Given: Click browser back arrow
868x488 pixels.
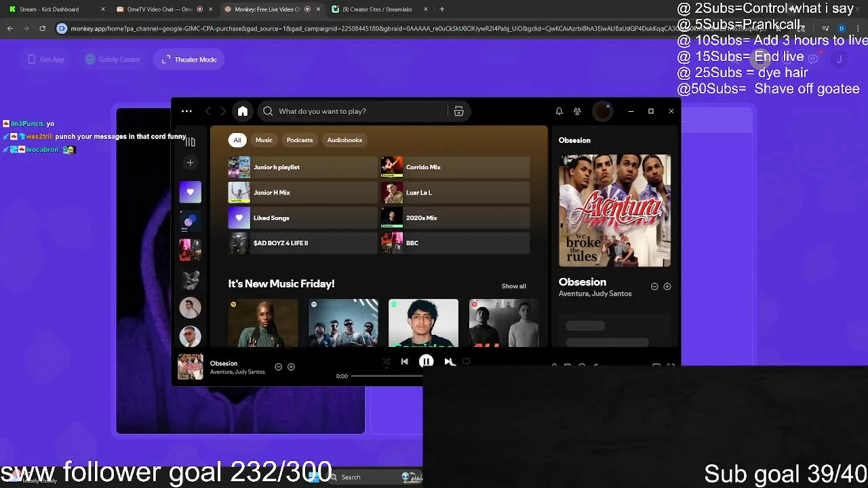Looking at the screenshot, I should click(10, 28).
